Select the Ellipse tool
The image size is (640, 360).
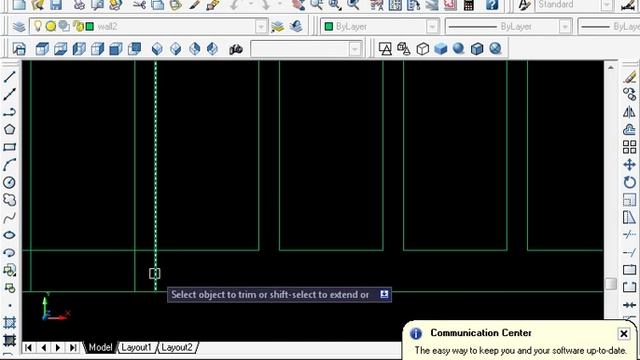(x=9, y=235)
